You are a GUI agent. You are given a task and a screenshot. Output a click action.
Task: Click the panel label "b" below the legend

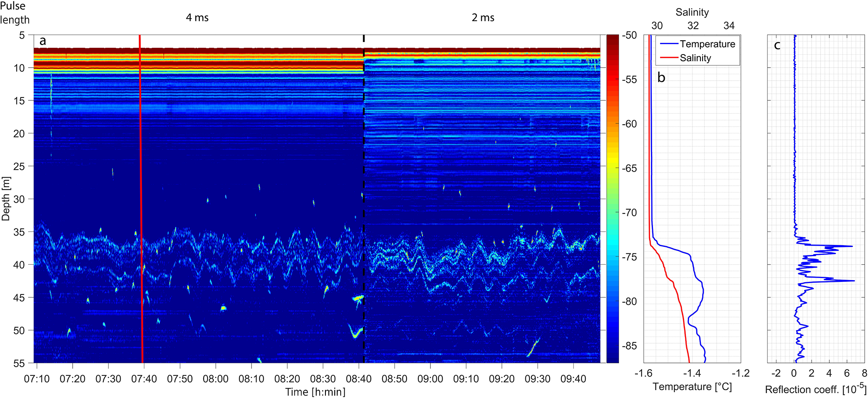[661, 78]
